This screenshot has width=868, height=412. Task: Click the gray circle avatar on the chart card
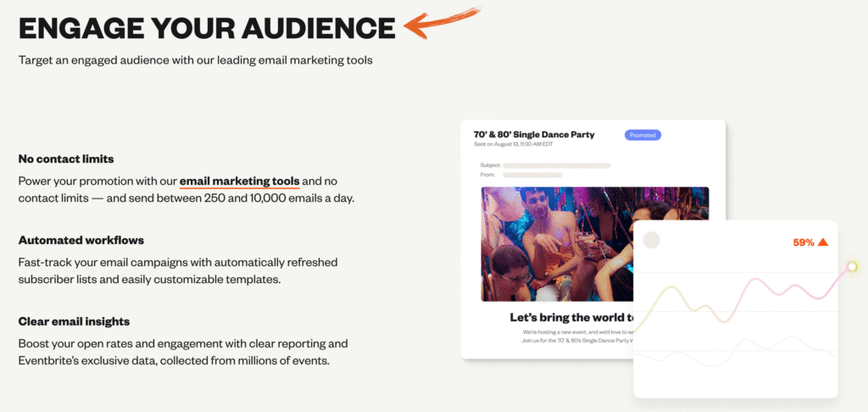651,241
